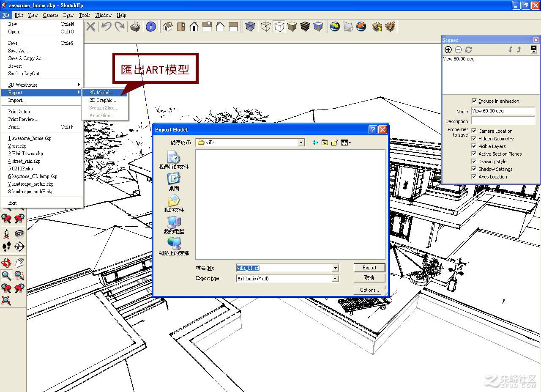This screenshot has height=392, width=541.
Task: Uncheck the Drawing Style property
Action: click(x=474, y=162)
